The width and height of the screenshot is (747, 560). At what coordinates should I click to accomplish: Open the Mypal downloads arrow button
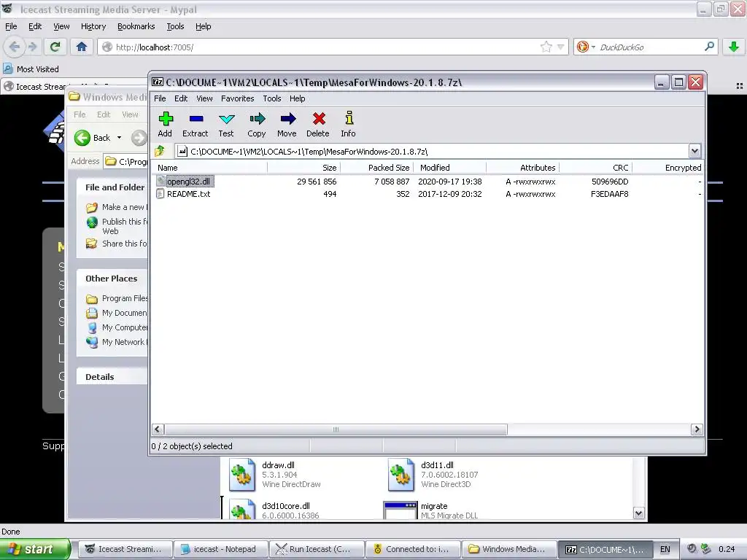(734, 47)
